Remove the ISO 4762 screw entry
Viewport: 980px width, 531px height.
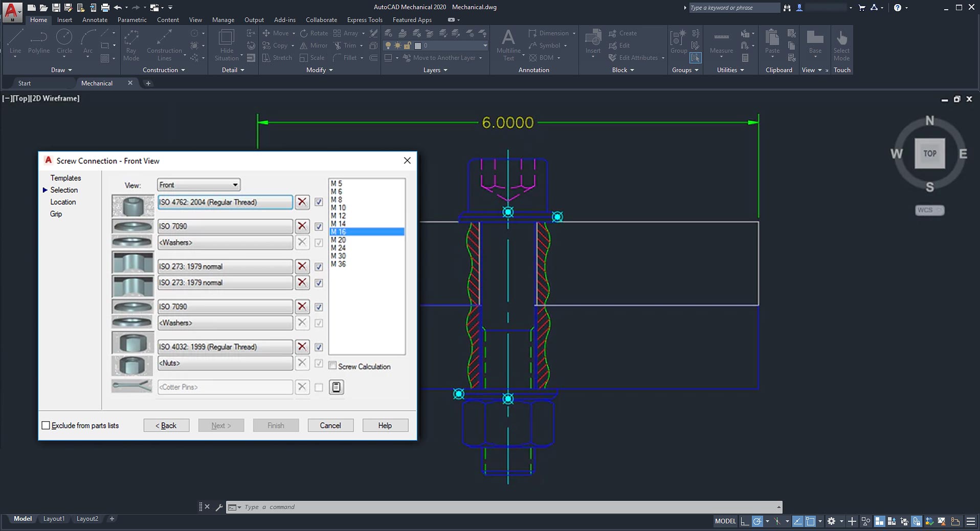(x=302, y=202)
